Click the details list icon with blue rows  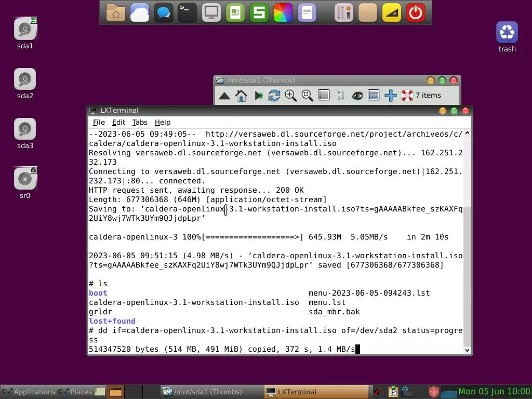tap(374, 96)
